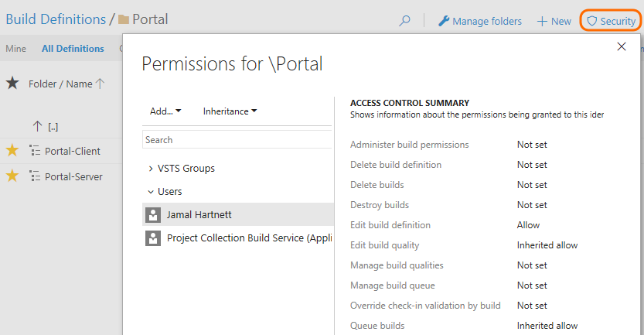
Task: Open the Portal-Server definition
Action: pos(73,176)
